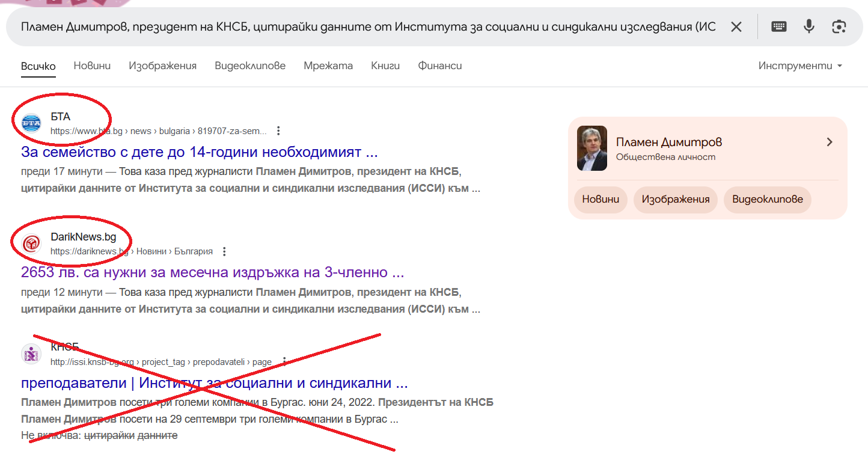Viewport: 868px width, 460px height.
Task: Open the three-dot menu on the DarikNews result
Action: pyautogui.click(x=224, y=251)
